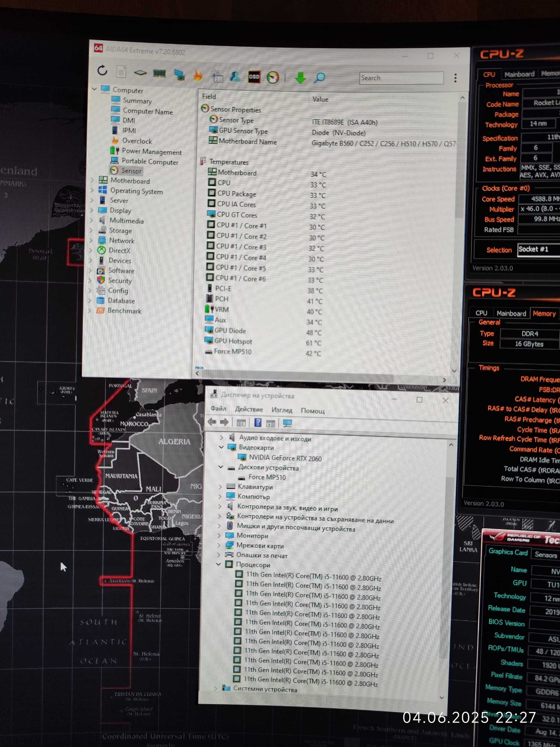This screenshot has width=560, height=747.
Task: Select the Network item in AIDA64 tree
Action: coord(122,240)
